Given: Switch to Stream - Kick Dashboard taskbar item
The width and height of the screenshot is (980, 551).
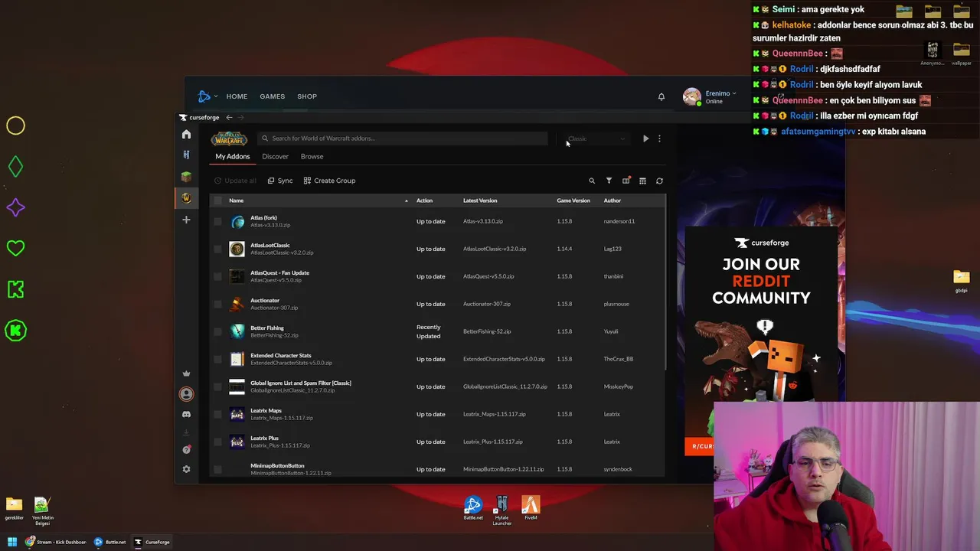Looking at the screenshot, I should click(56, 542).
